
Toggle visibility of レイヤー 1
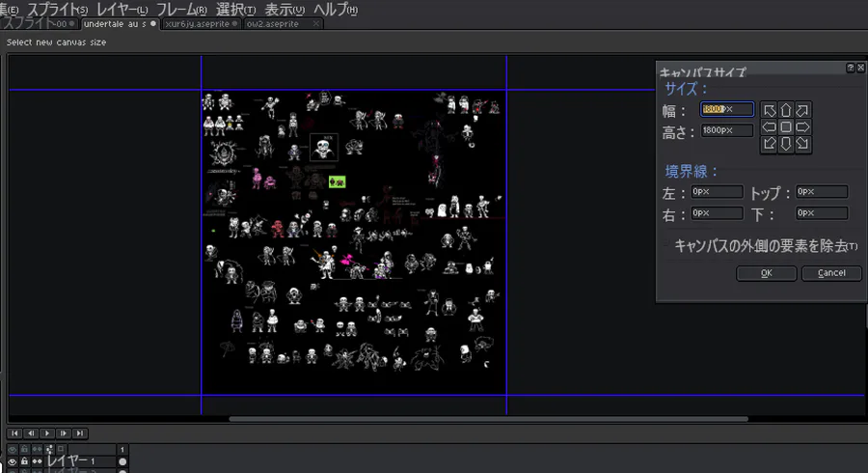[13, 460]
